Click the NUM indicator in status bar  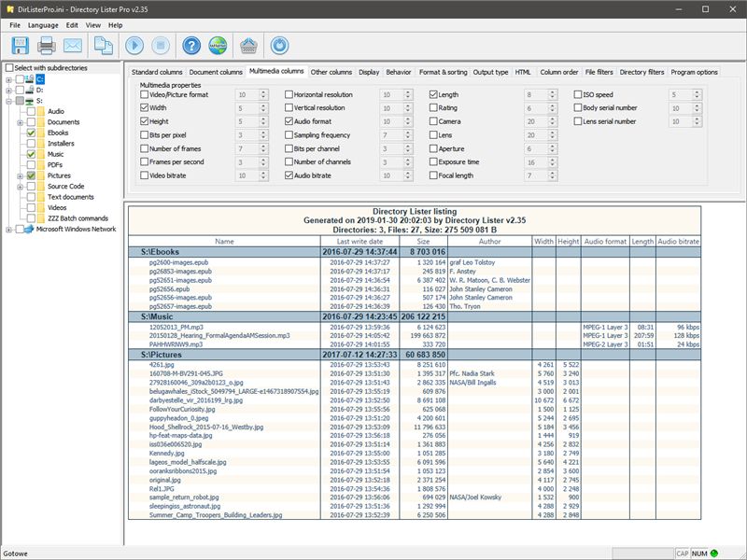click(698, 553)
